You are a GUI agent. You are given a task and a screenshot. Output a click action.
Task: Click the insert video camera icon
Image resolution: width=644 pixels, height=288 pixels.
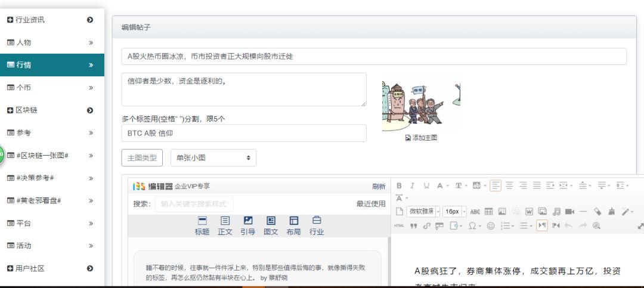click(x=569, y=212)
